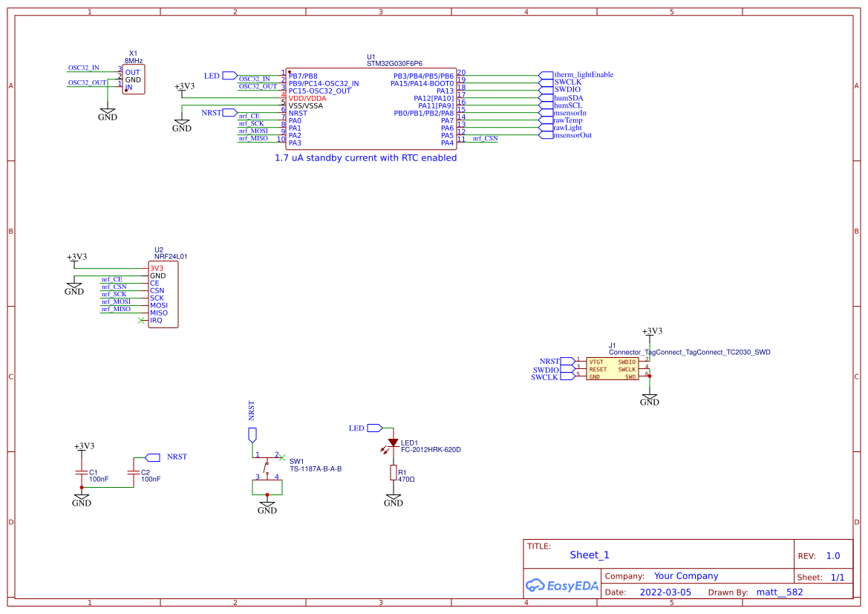Viewport: 868px width, 614px height.
Task: Click the 100nF capacitor C2 symbol
Action: click(x=134, y=474)
